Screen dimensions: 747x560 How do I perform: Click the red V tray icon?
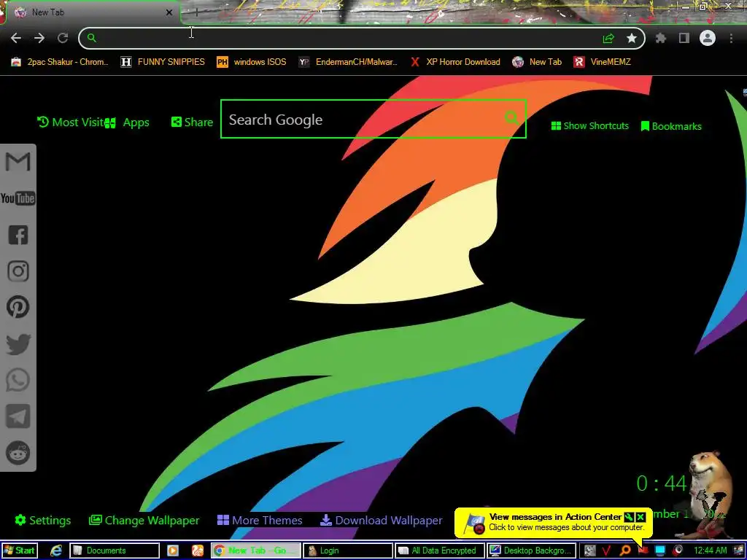[x=606, y=551]
